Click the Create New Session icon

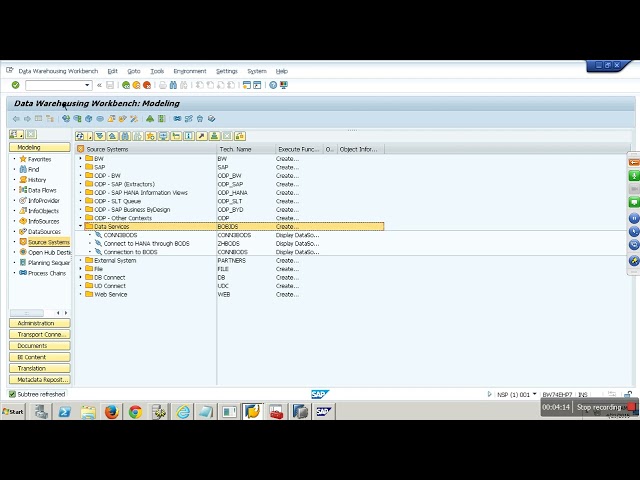247,85
